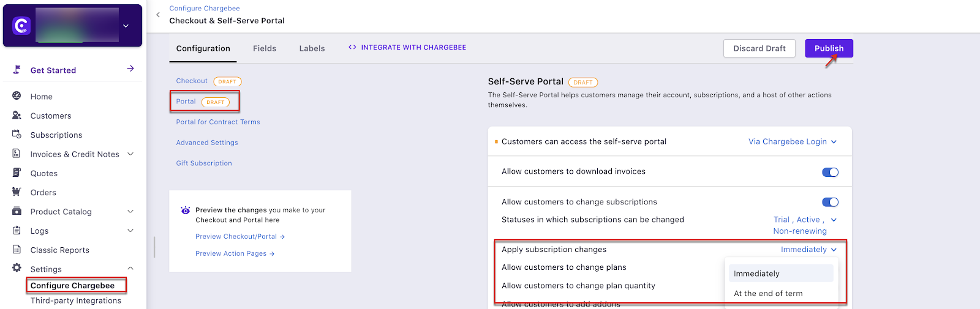The image size is (980, 309).
Task: Click Preview Checkout/Portal link
Action: pyautogui.click(x=240, y=236)
